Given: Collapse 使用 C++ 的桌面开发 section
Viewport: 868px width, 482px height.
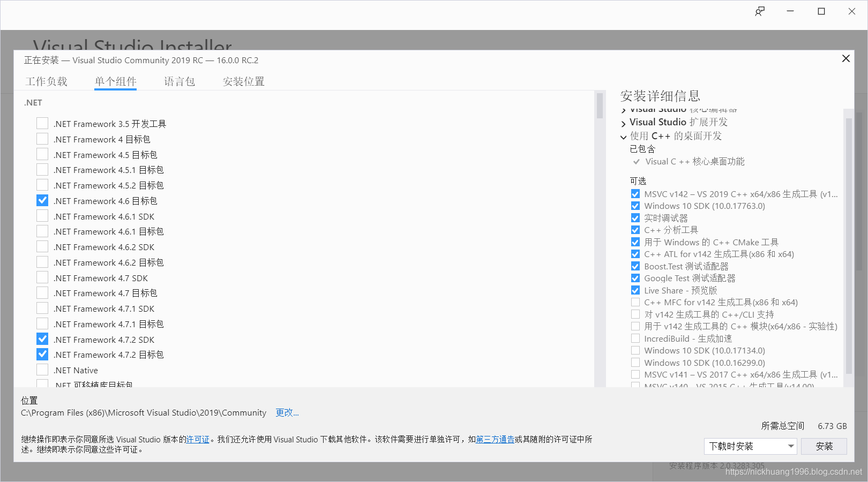Looking at the screenshot, I should 623,137.
